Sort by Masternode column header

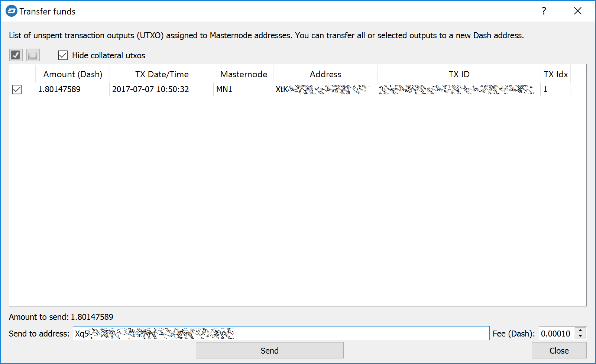(x=243, y=74)
